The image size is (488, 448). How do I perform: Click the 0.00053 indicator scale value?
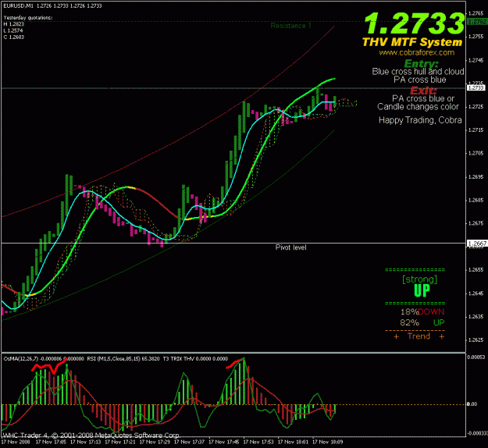[476, 357]
